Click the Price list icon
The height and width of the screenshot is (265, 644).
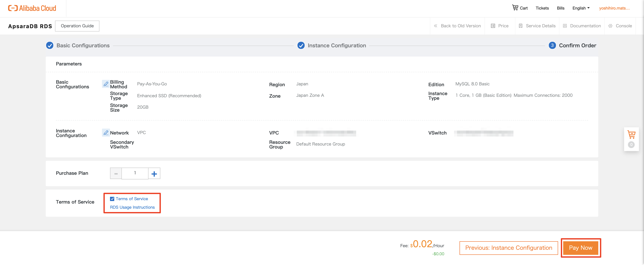point(493,26)
